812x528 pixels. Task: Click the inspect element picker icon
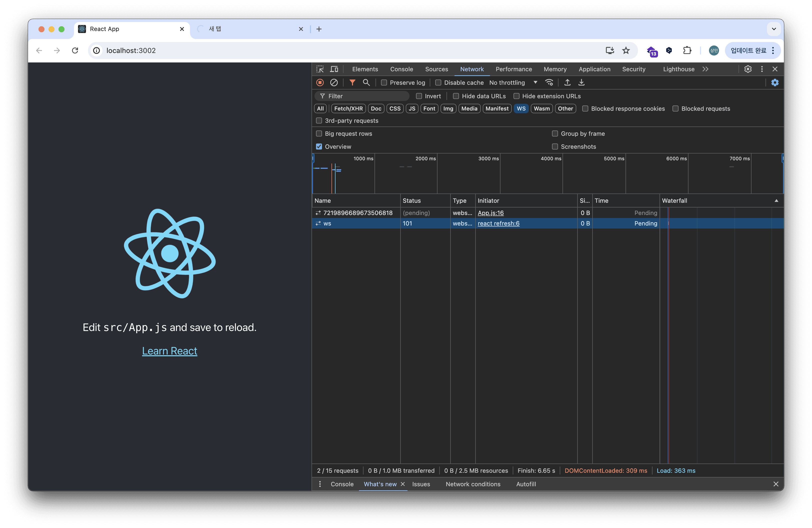[320, 69]
